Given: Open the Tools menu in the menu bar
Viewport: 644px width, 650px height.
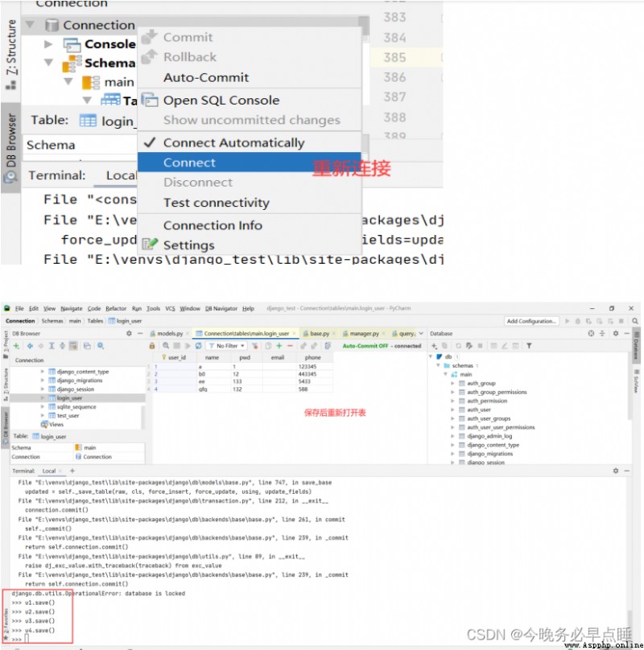Looking at the screenshot, I should point(153,308).
